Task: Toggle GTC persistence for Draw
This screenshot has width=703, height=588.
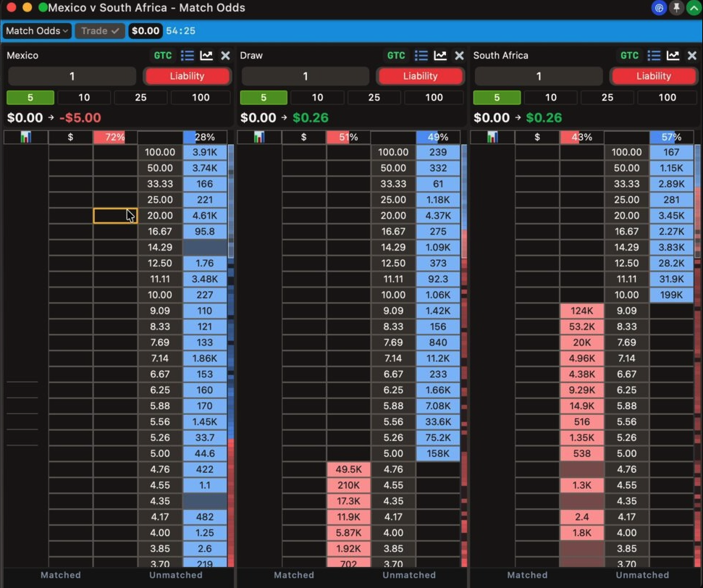Action: tap(396, 55)
